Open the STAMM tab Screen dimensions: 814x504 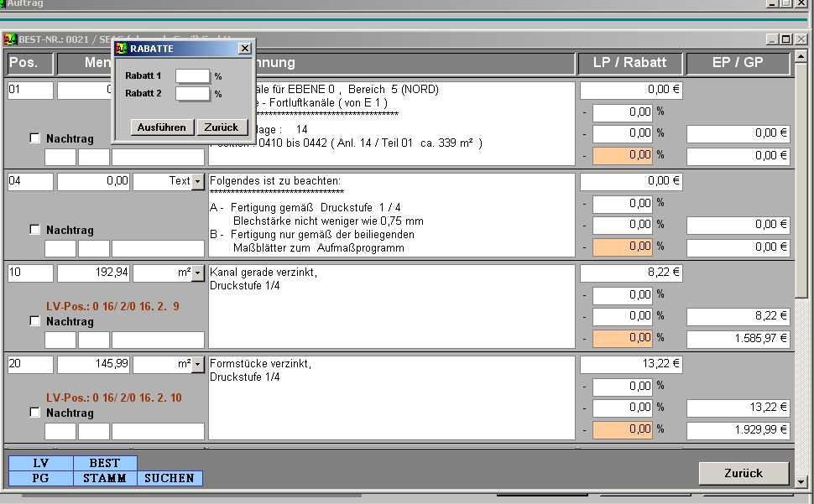105,478
